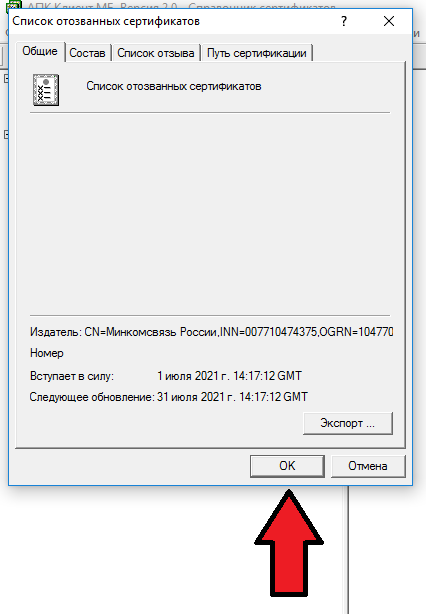Click the question mark help button

click(344, 21)
